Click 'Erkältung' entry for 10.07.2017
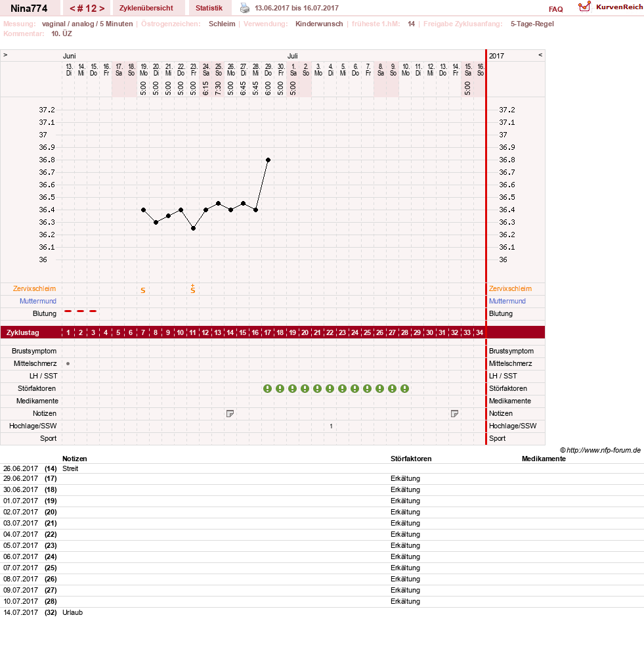The image size is (644, 655). pos(405,602)
